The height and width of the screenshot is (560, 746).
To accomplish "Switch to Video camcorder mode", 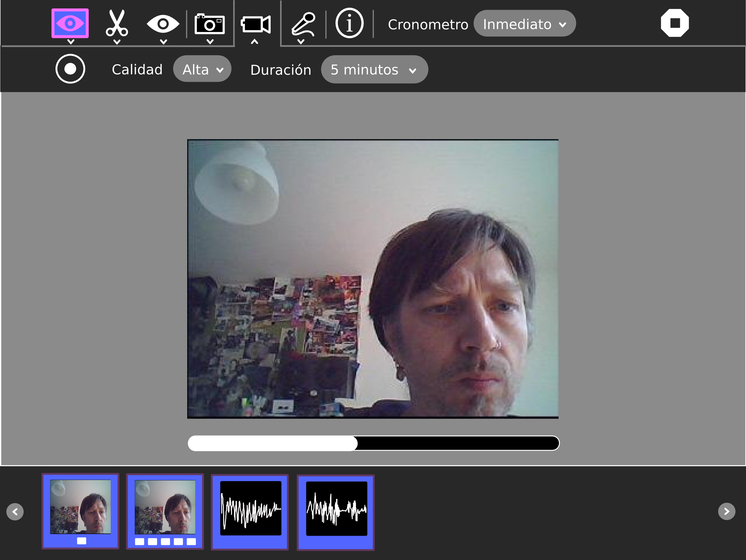I will pyautogui.click(x=256, y=24).
